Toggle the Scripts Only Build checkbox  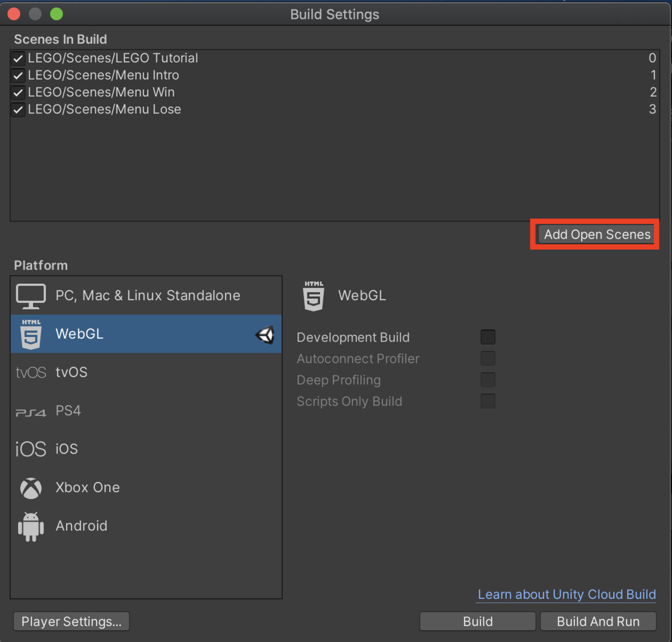(488, 401)
